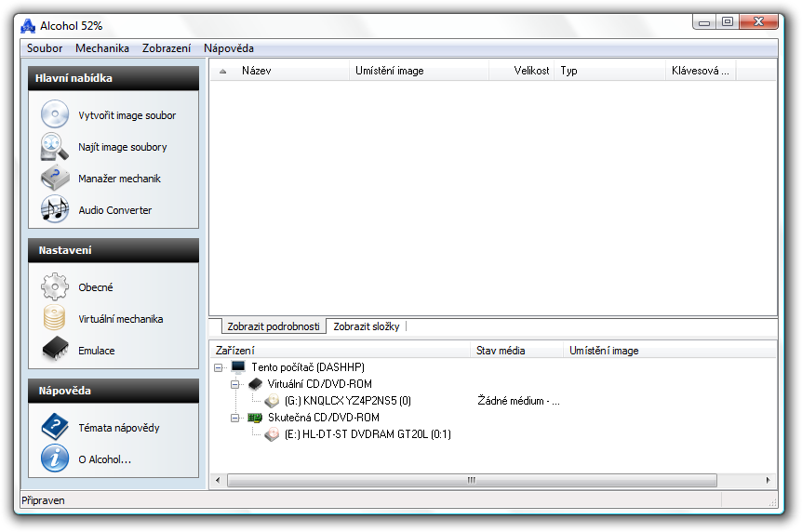Image resolution: width=802 pixels, height=532 pixels.
Task: Click the Obecné gear icon
Action: pyautogui.click(x=55, y=286)
